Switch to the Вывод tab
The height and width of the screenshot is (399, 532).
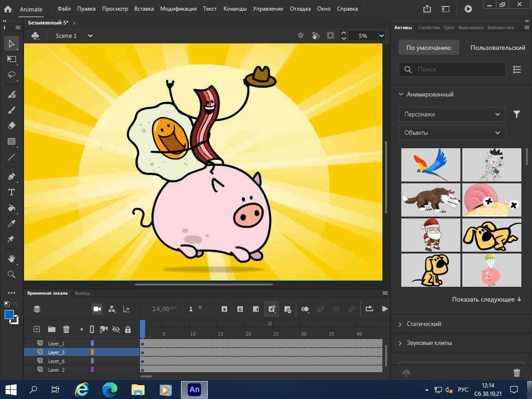[x=82, y=292]
